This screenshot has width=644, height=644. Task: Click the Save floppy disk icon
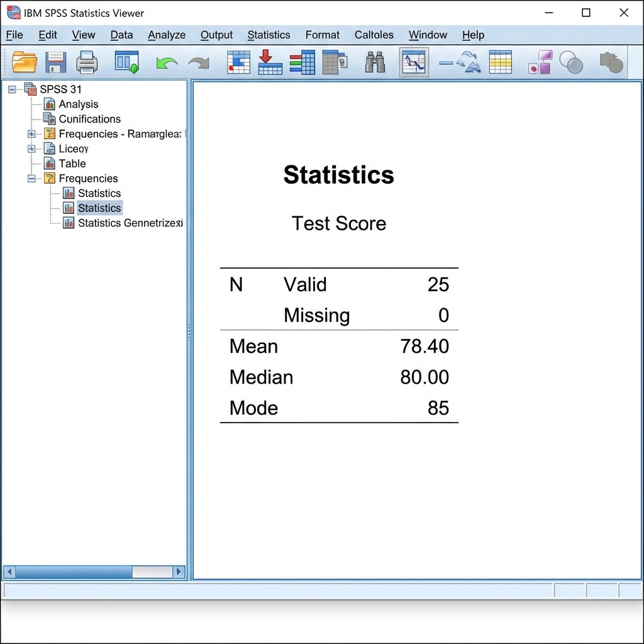[56, 62]
